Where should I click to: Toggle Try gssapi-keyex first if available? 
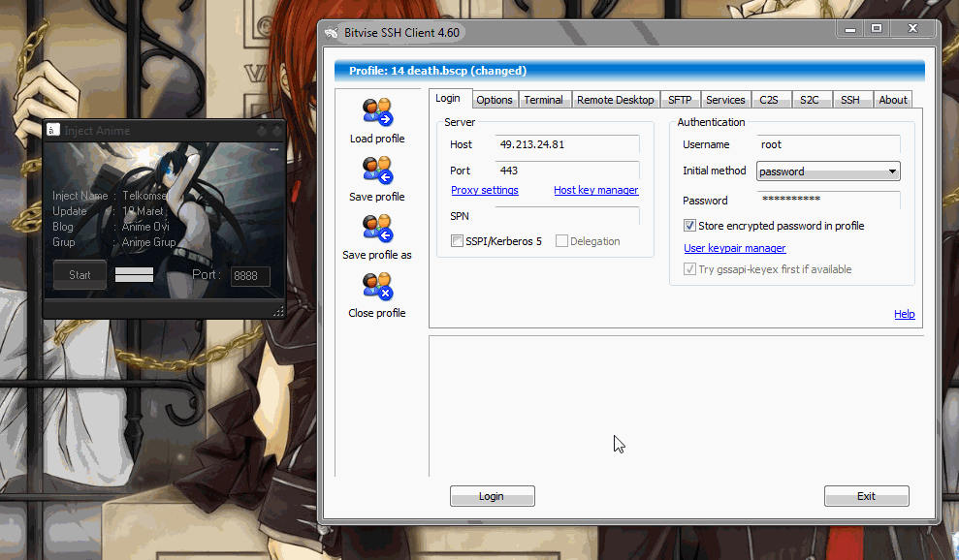pyautogui.click(x=689, y=269)
